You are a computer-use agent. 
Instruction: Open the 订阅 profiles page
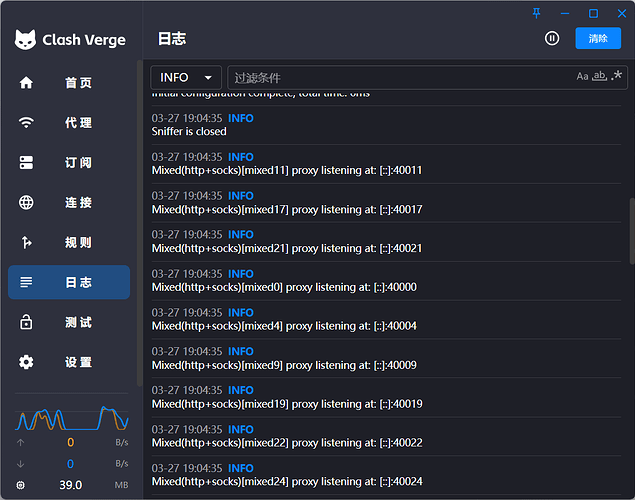pos(69,163)
